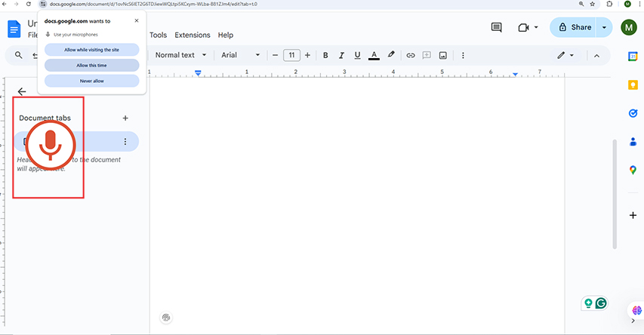Open the toolbar's More options three-dot menu
The width and height of the screenshot is (644, 335).
tap(463, 55)
